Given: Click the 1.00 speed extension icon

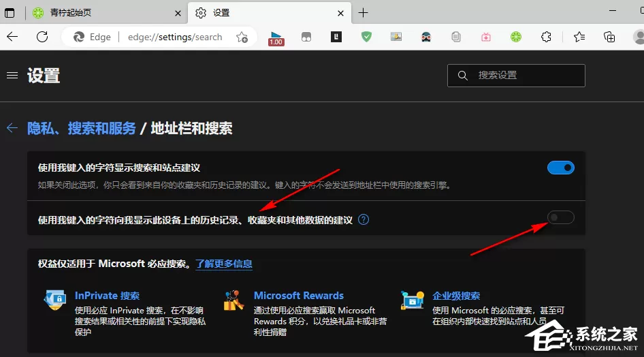Looking at the screenshot, I should coord(276,37).
